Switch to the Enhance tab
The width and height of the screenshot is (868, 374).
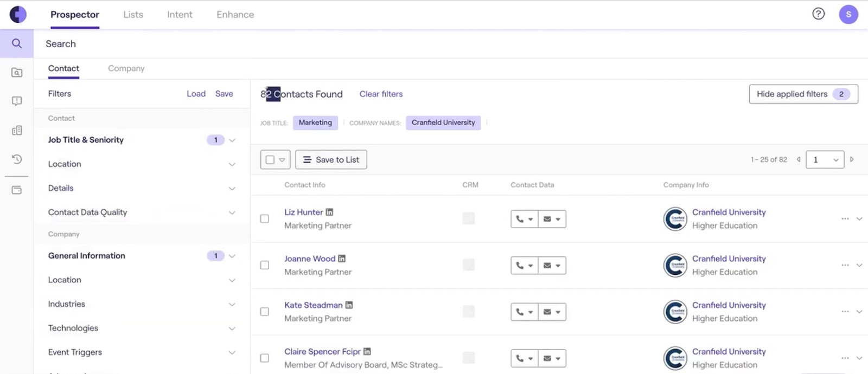[x=235, y=15]
